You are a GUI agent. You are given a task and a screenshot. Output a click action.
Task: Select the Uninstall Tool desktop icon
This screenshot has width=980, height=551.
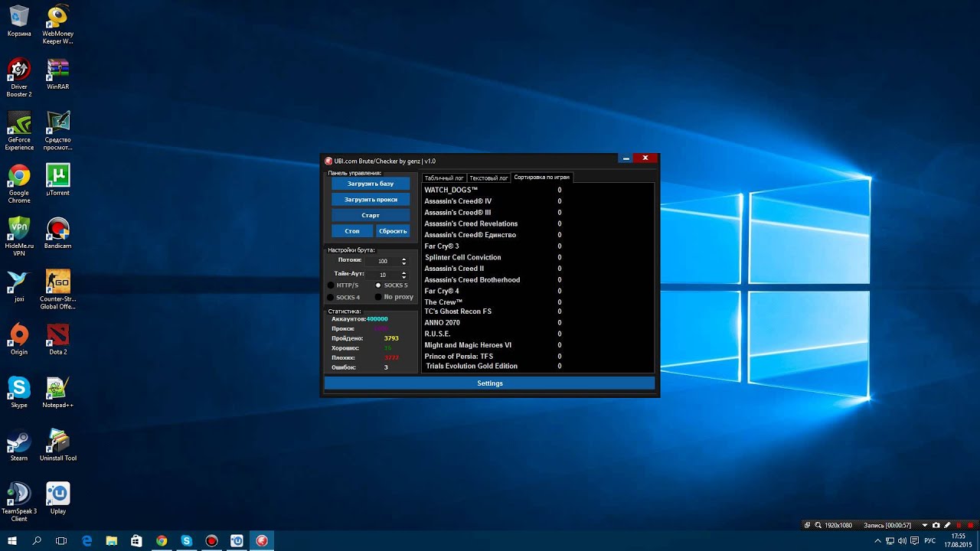click(57, 445)
